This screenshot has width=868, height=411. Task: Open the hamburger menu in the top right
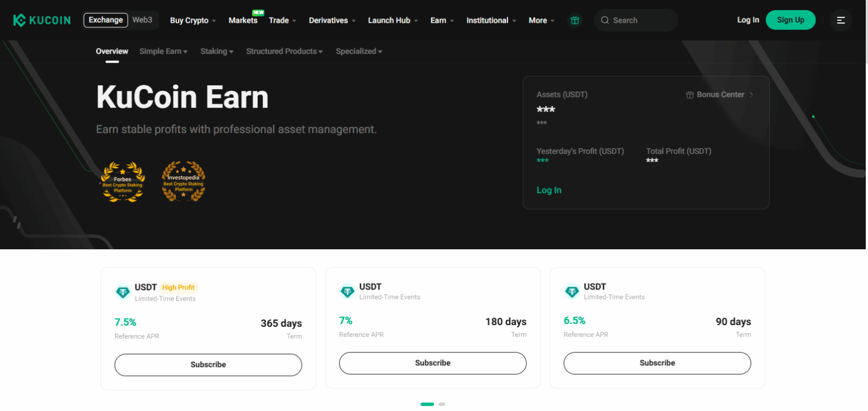tap(841, 20)
